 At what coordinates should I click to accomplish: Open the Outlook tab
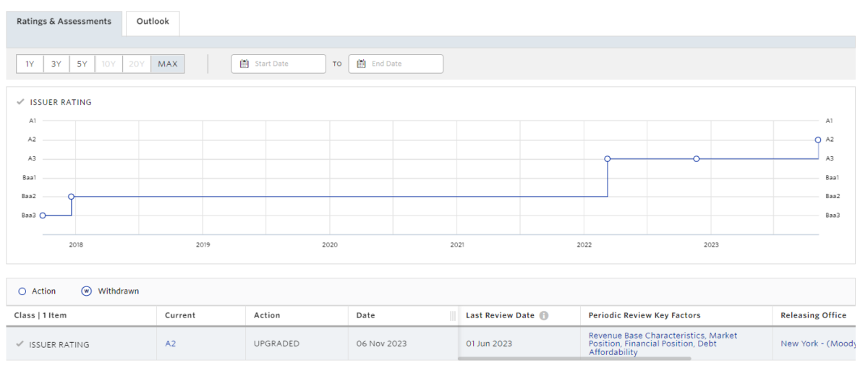tap(153, 22)
